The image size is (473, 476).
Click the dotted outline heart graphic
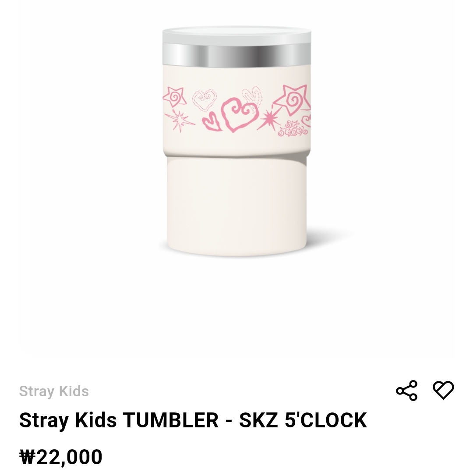[x=205, y=100]
